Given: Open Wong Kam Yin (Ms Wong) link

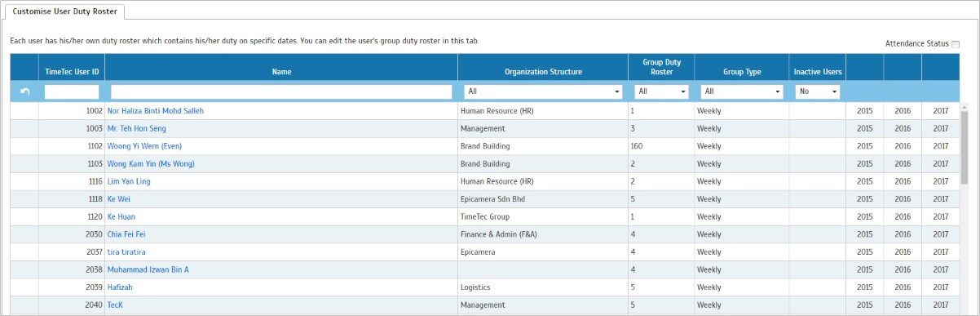Looking at the screenshot, I should point(151,163).
